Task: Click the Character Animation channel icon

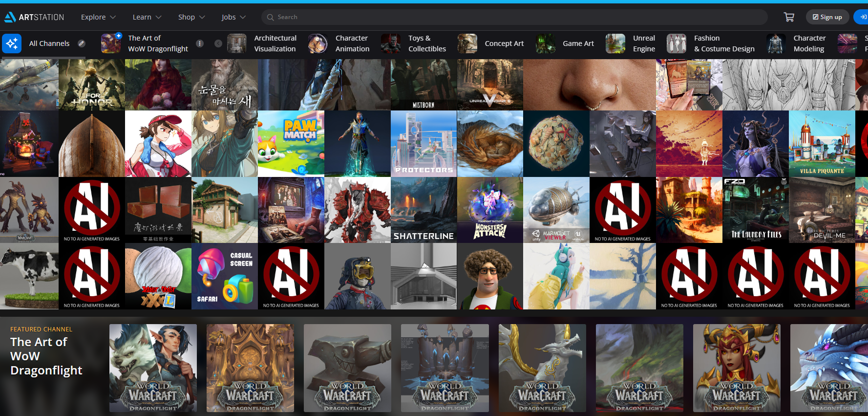Action: [x=318, y=44]
